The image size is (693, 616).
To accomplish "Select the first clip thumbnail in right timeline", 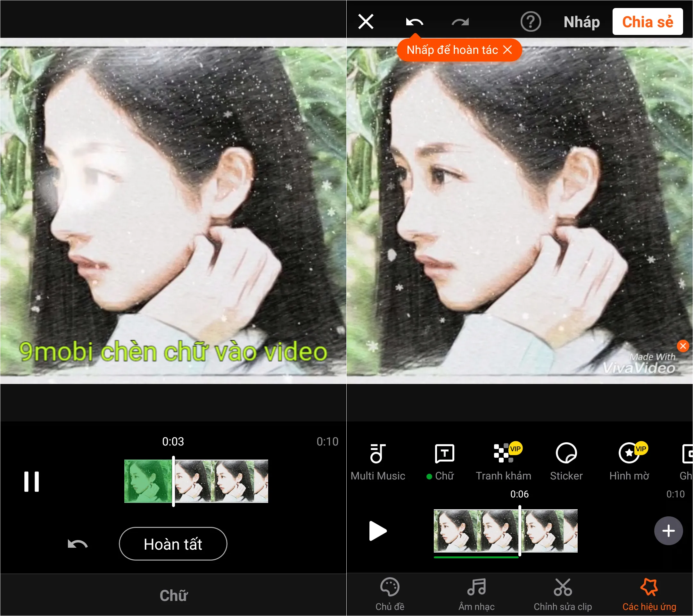I will tap(455, 531).
